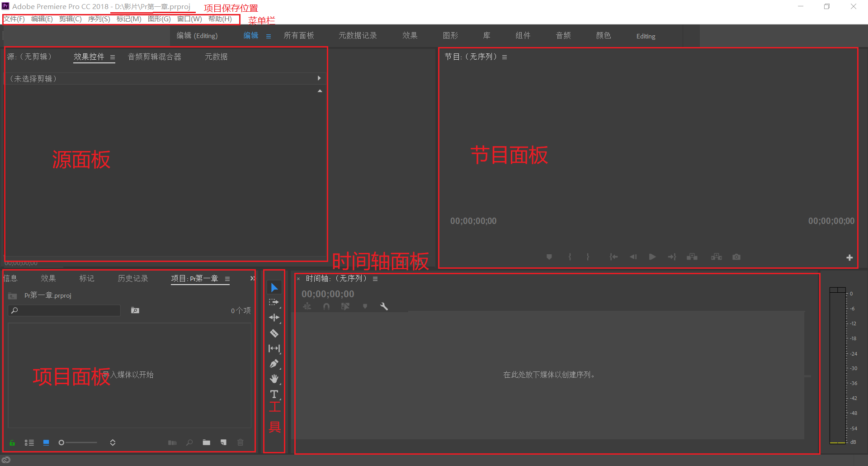Screen dimensions: 868x466
Task: Create new bin in Project panel
Action: tap(207, 442)
